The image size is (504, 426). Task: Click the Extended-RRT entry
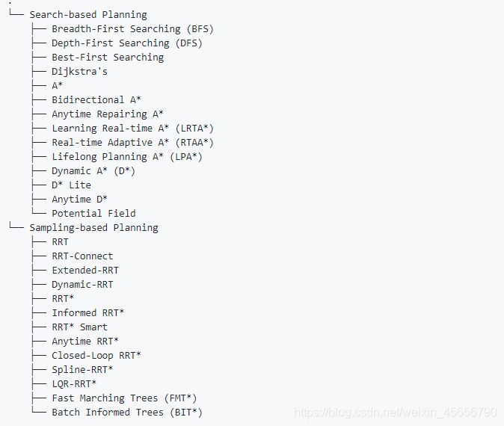tap(85, 271)
